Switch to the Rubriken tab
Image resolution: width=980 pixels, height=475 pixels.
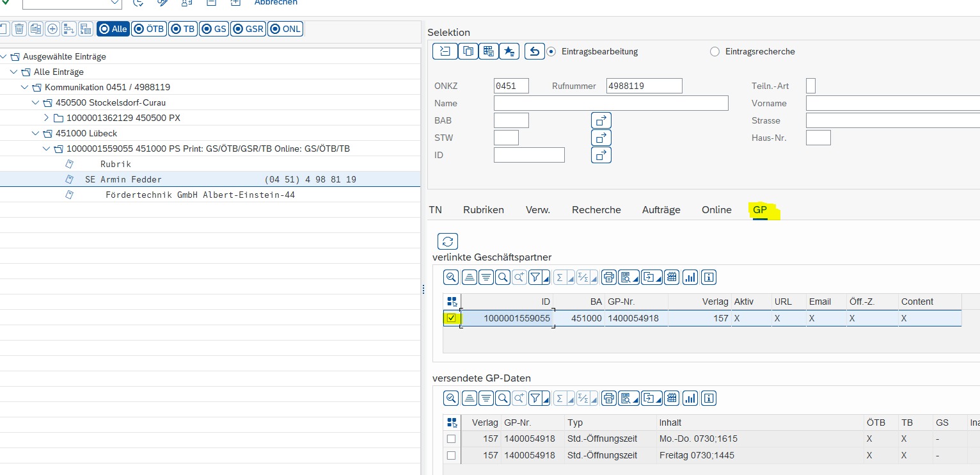pyautogui.click(x=484, y=209)
